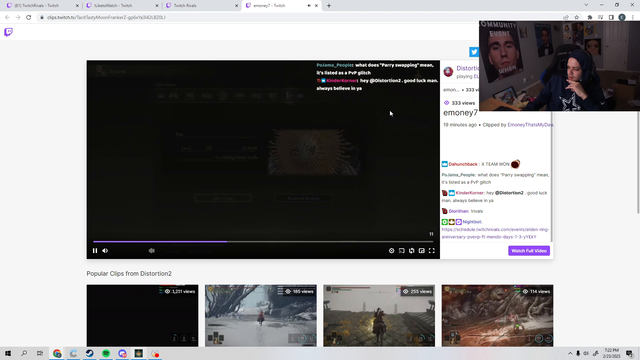Open the Windows Start menu
640x360 pixels.
tap(8, 353)
